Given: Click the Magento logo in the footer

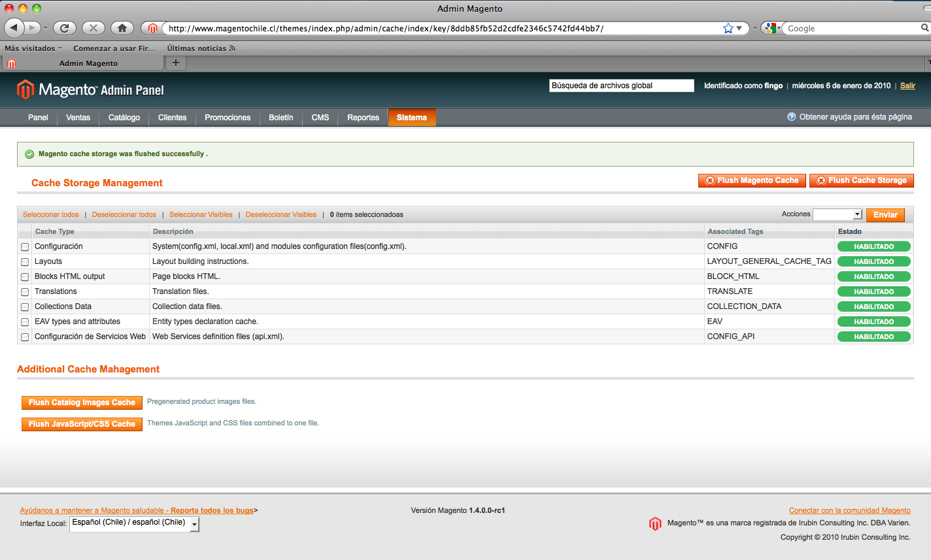Looking at the screenshot, I should (655, 523).
